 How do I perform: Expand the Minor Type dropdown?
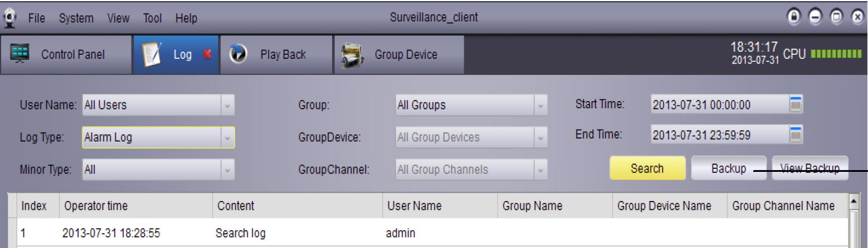pyautogui.click(x=227, y=169)
